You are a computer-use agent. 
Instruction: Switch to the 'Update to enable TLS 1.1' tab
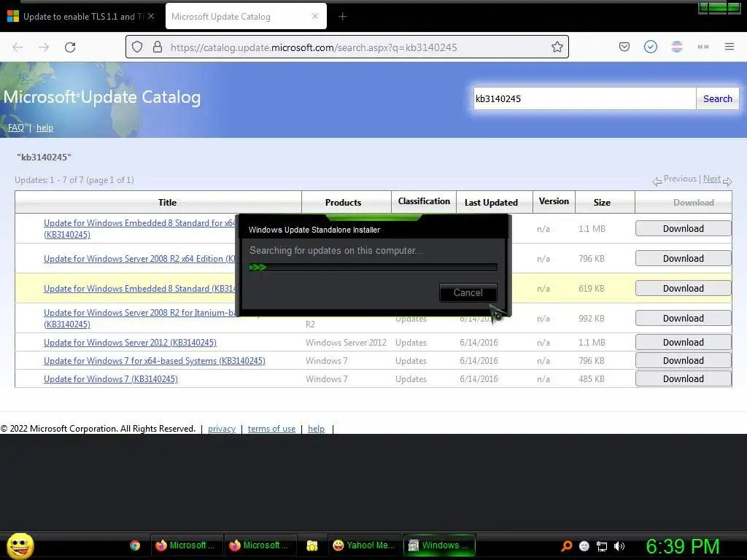tap(82, 16)
